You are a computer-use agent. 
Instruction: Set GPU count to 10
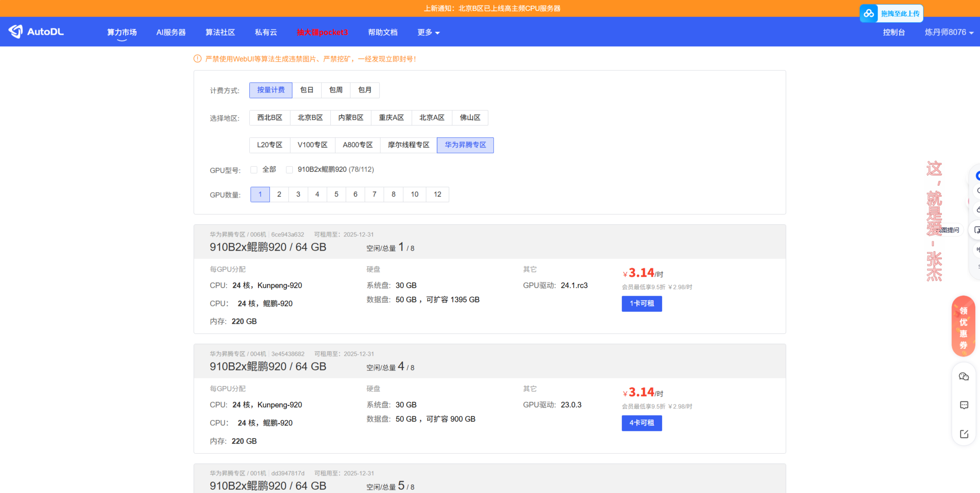415,195
